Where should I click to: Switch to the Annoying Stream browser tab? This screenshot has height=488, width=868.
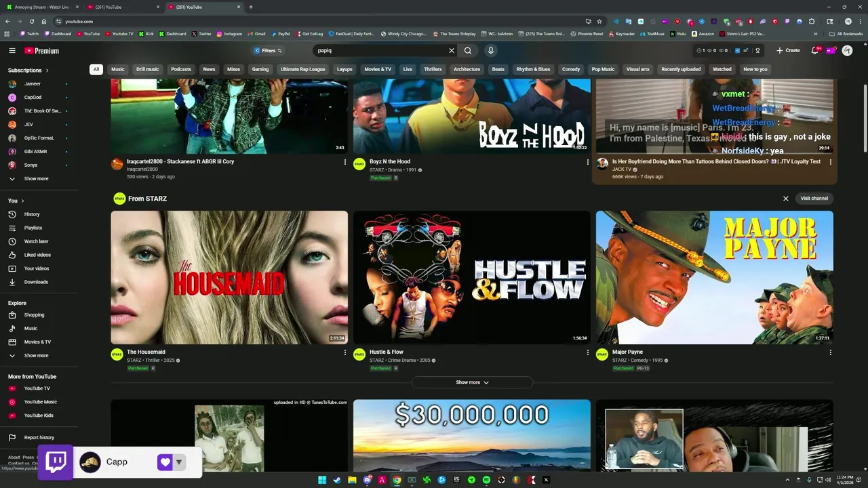click(x=42, y=7)
